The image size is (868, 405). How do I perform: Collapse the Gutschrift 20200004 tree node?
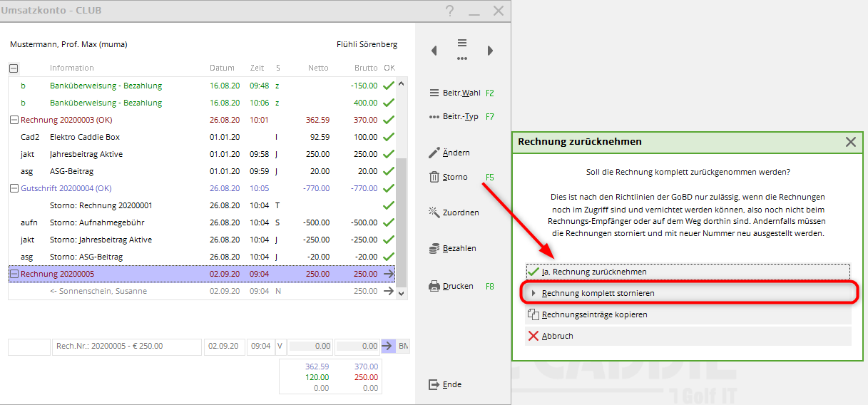(14, 188)
